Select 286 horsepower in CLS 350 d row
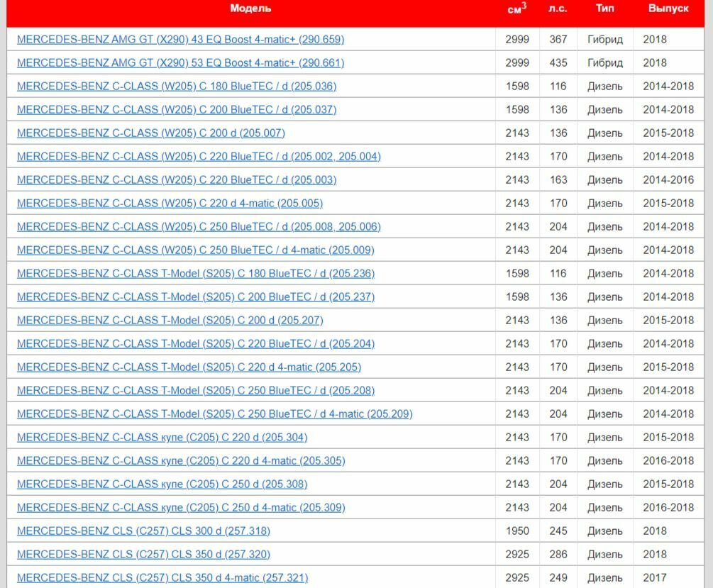This screenshot has width=713, height=588. 558,555
